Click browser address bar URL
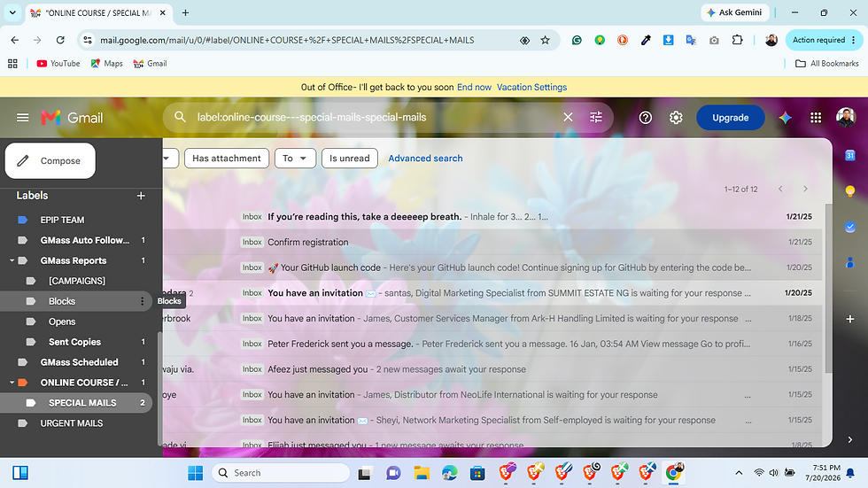 287,40
